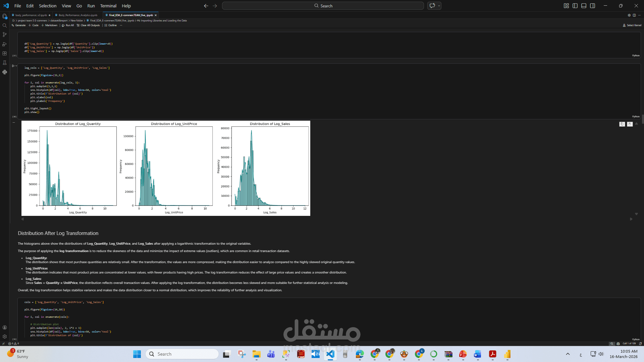The height and width of the screenshot is (362, 644).
Task: Copy the cell output image
Action: pyautogui.click(x=622, y=124)
